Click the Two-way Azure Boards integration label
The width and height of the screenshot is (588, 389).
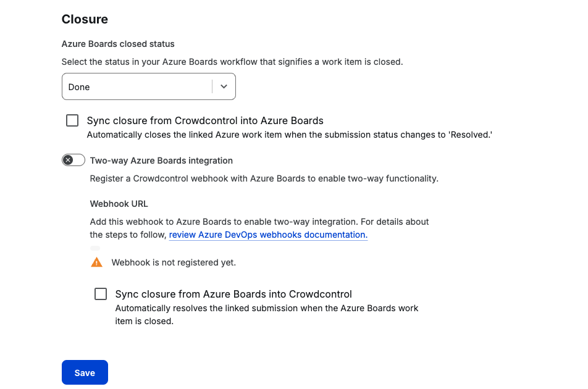[161, 161]
